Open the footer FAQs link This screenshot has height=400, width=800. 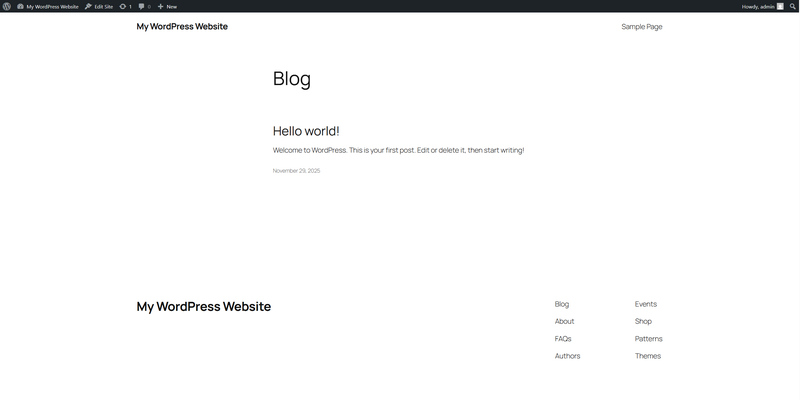click(x=563, y=339)
